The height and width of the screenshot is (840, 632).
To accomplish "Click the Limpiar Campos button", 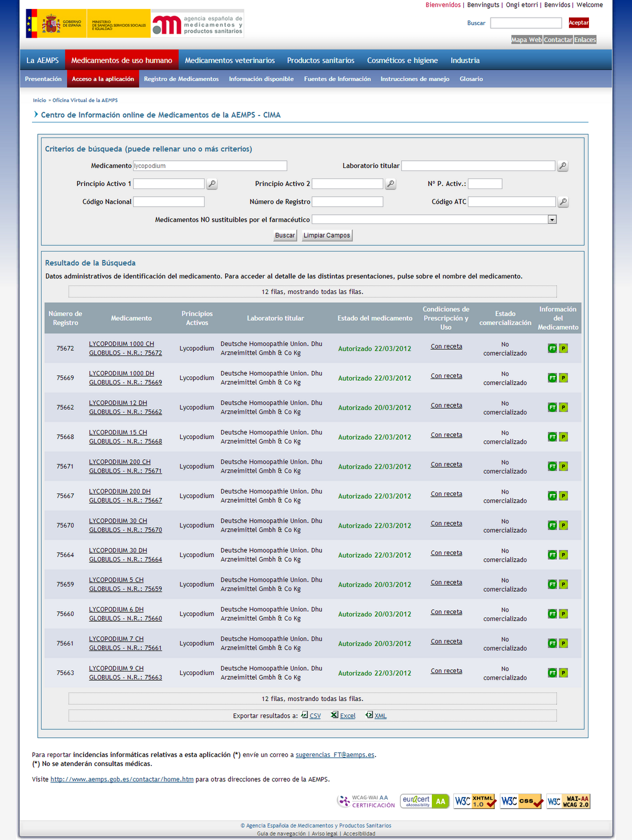I will click(327, 235).
